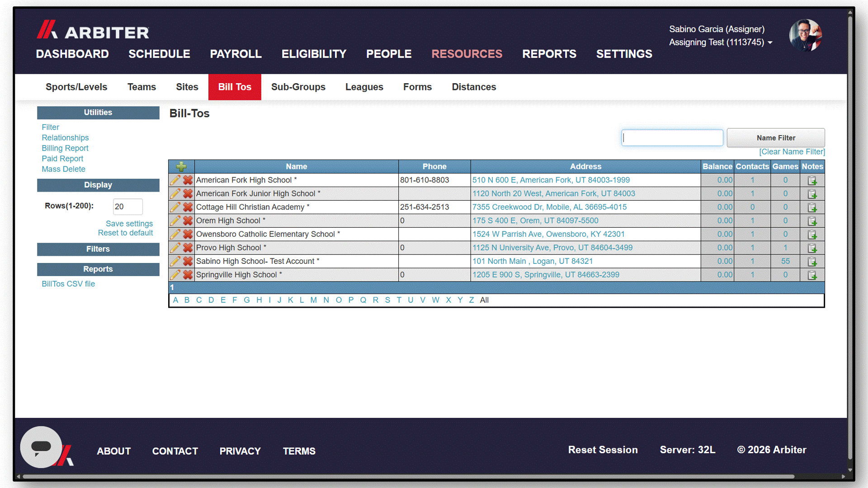868x488 pixels.
Task: Open the DASHBOARD main menu
Action: pos(72,54)
